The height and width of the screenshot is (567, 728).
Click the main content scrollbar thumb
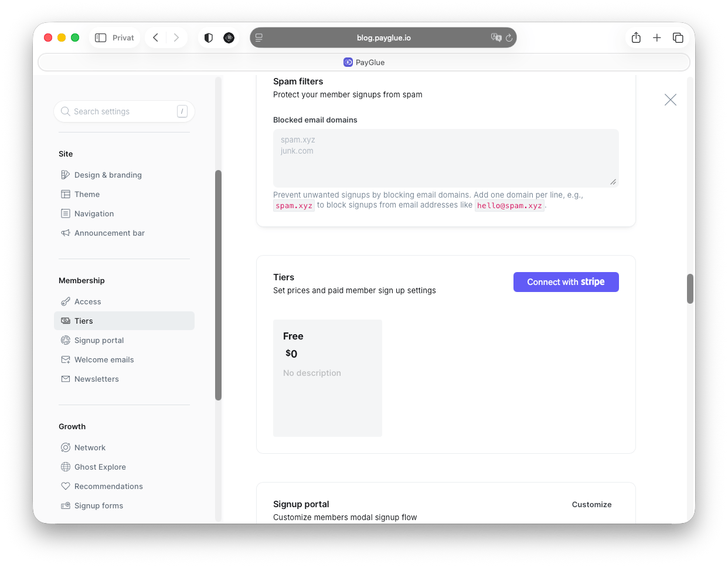pyautogui.click(x=690, y=288)
